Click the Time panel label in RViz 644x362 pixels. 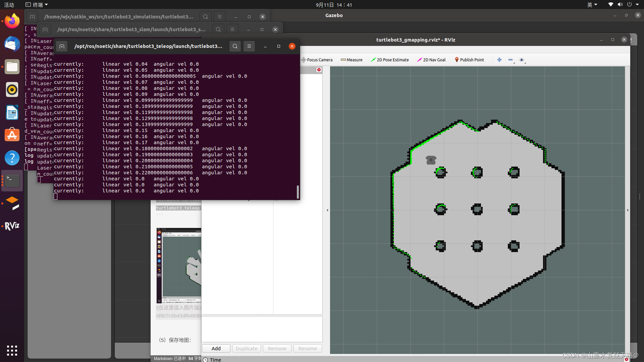tap(215, 359)
